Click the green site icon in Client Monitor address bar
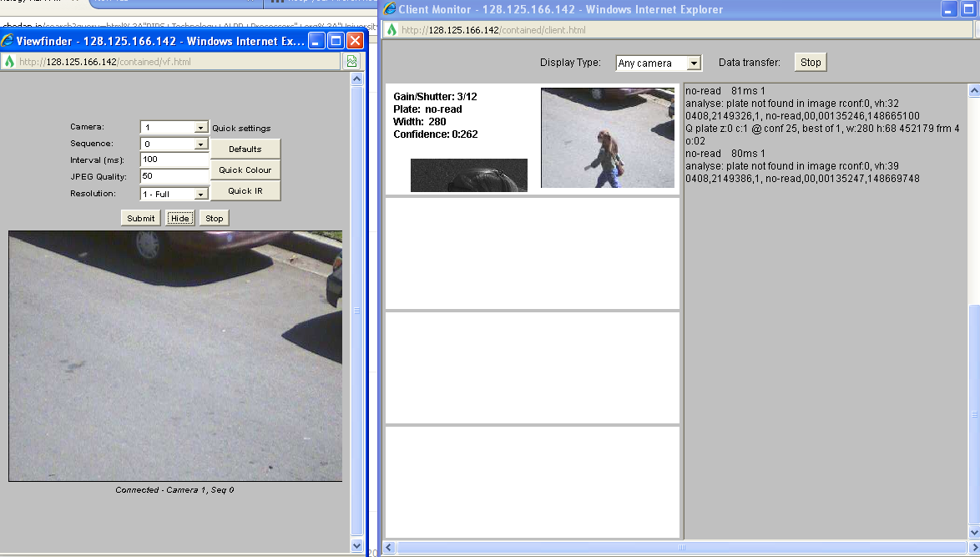 click(391, 30)
